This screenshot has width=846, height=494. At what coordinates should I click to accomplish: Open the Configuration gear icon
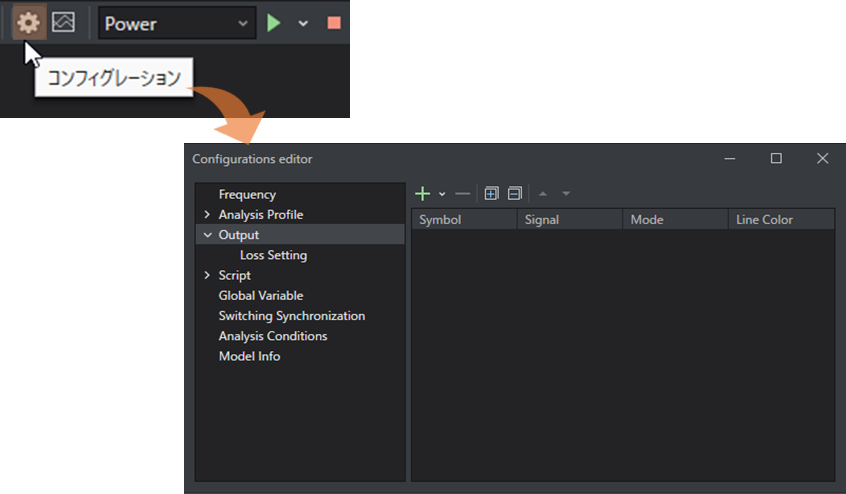(x=29, y=22)
